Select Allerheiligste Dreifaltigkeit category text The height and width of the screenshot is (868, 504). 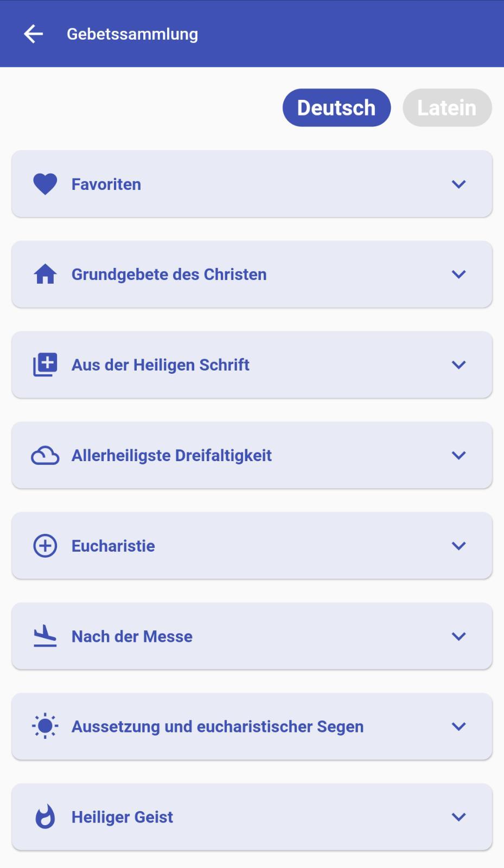(x=171, y=456)
